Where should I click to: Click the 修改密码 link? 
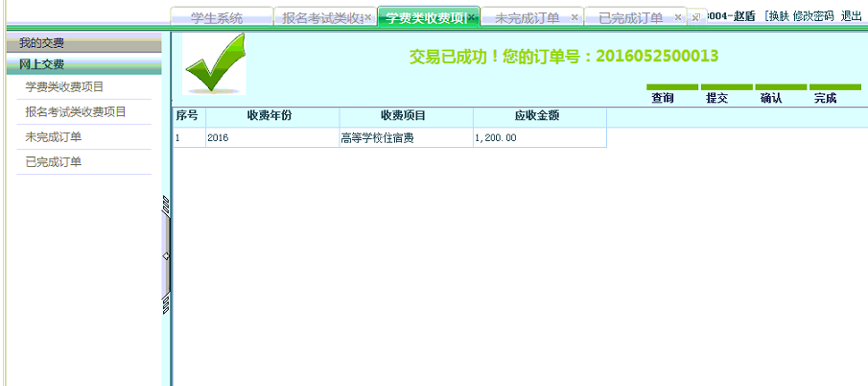[813, 16]
